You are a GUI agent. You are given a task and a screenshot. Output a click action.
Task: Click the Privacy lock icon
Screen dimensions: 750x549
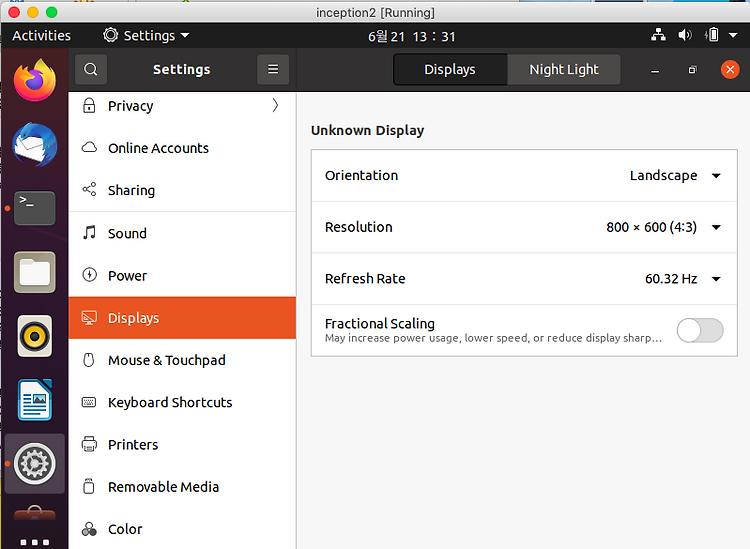point(89,105)
